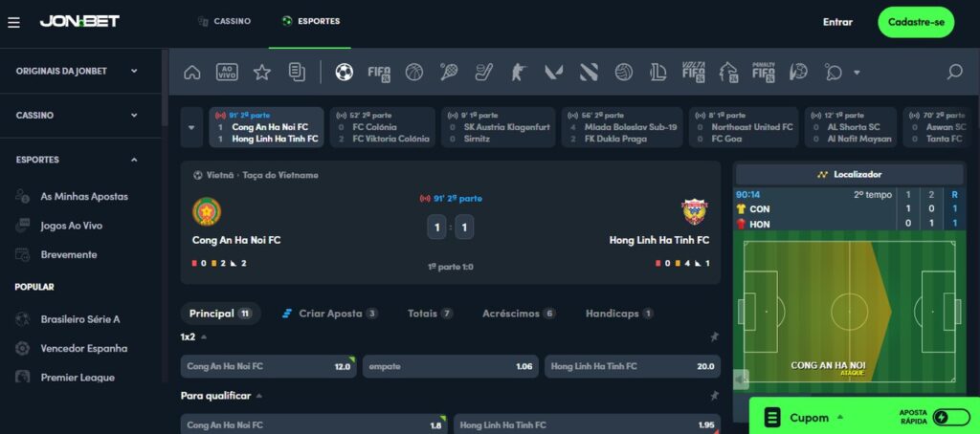This screenshot has width=980, height=434.
Task: Open Mlada Boleslav Sub-19 match card
Action: click(x=622, y=127)
